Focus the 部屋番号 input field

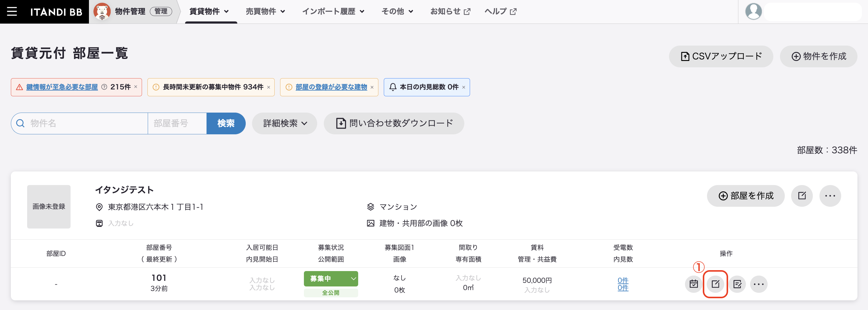pyautogui.click(x=177, y=123)
